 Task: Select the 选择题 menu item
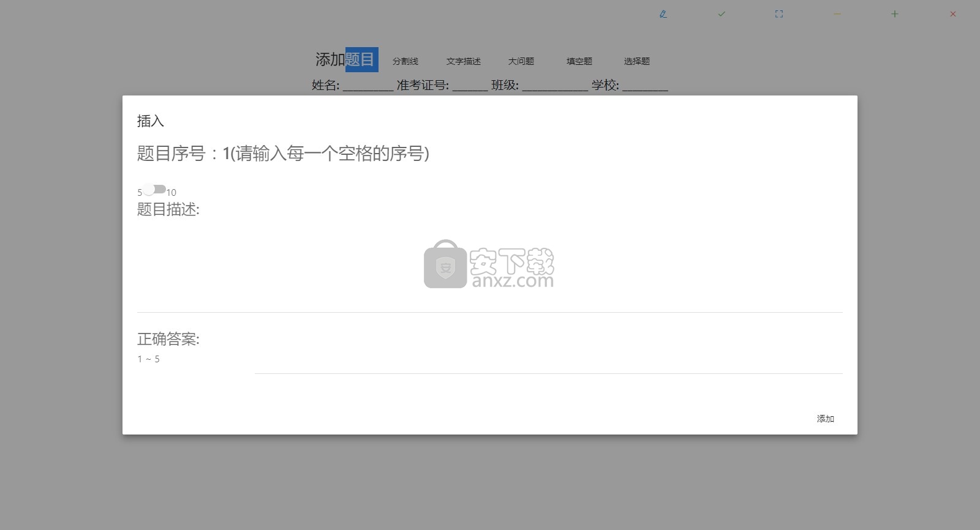pyautogui.click(x=637, y=61)
